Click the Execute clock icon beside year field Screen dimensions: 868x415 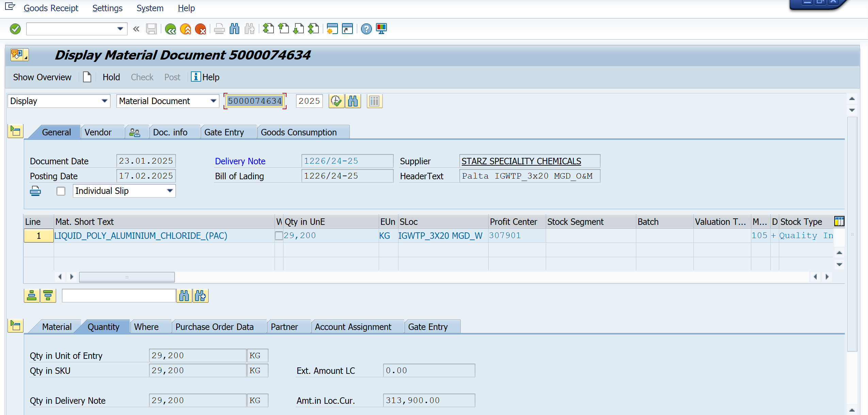pos(336,101)
